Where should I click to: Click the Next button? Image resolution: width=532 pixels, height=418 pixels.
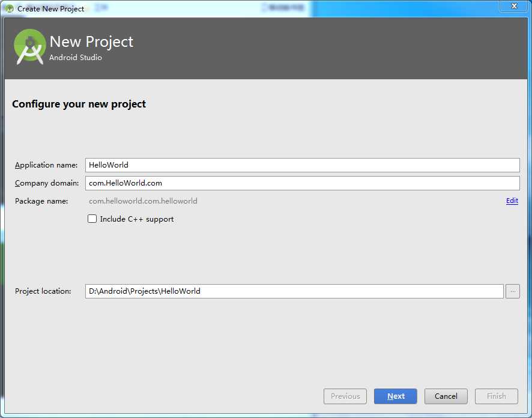click(x=396, y=396)
